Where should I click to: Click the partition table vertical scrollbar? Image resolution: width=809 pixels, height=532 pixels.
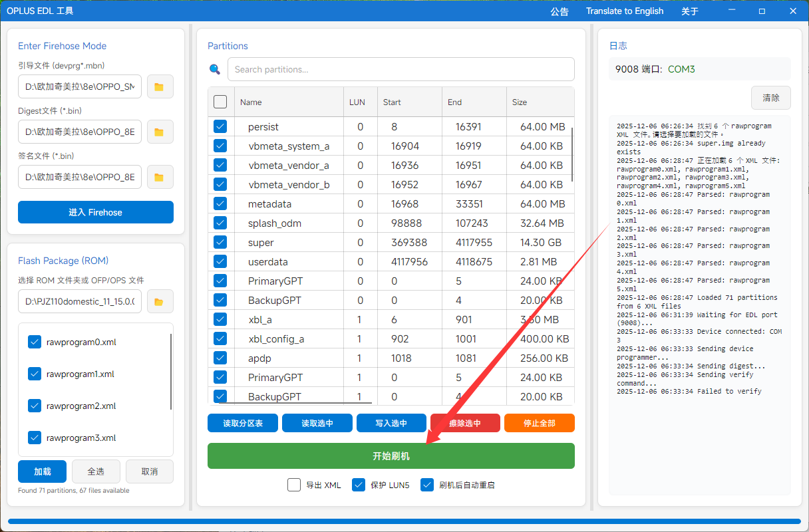[x=572, y=153]
